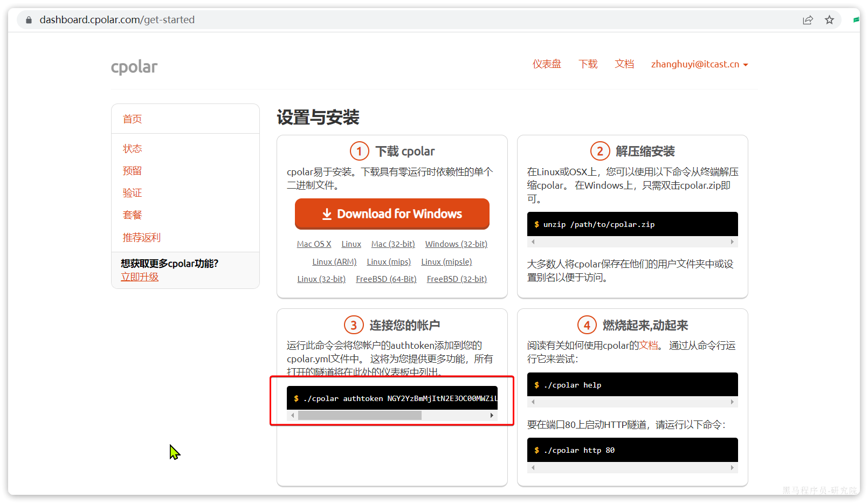Click the green extension icon beside the address bar
The width and height of the screenshot is (868, 504).
pos(856,20)
